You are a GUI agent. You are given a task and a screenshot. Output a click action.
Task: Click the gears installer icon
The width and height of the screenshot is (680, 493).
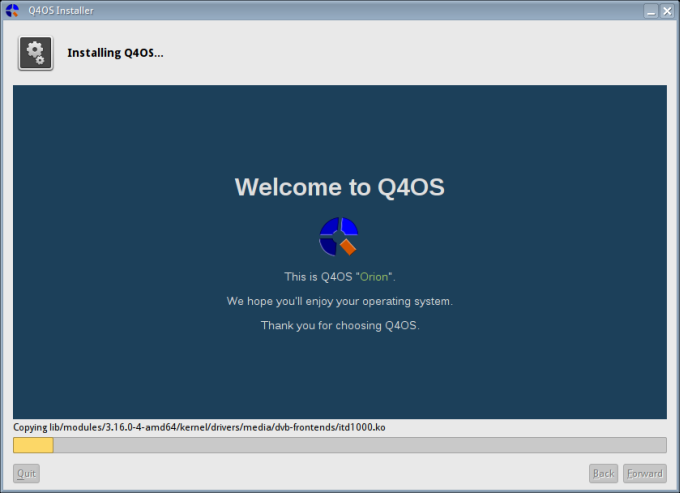pos(36,53)
